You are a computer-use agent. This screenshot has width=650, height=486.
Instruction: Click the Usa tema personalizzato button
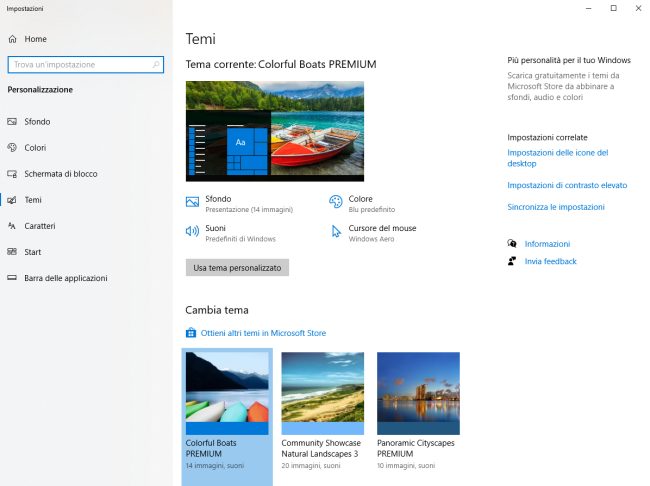click(x=237, y=268)
